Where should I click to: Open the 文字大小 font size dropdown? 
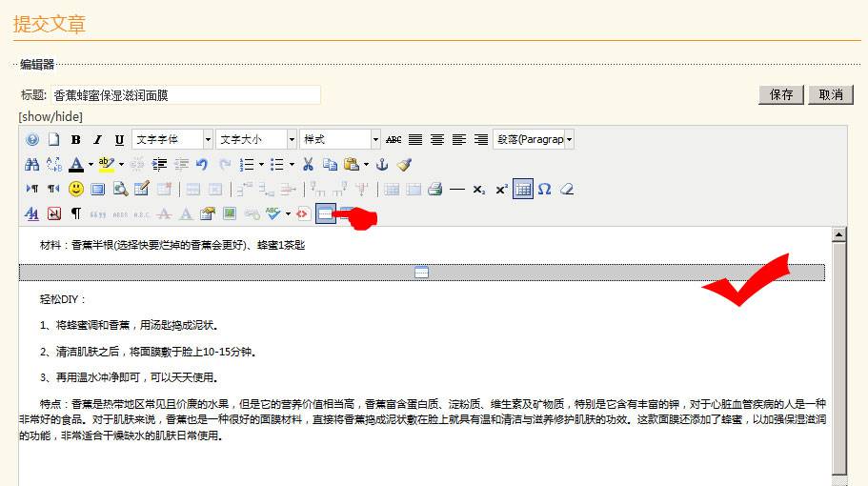pyautogui.click(x=256, y=139)
